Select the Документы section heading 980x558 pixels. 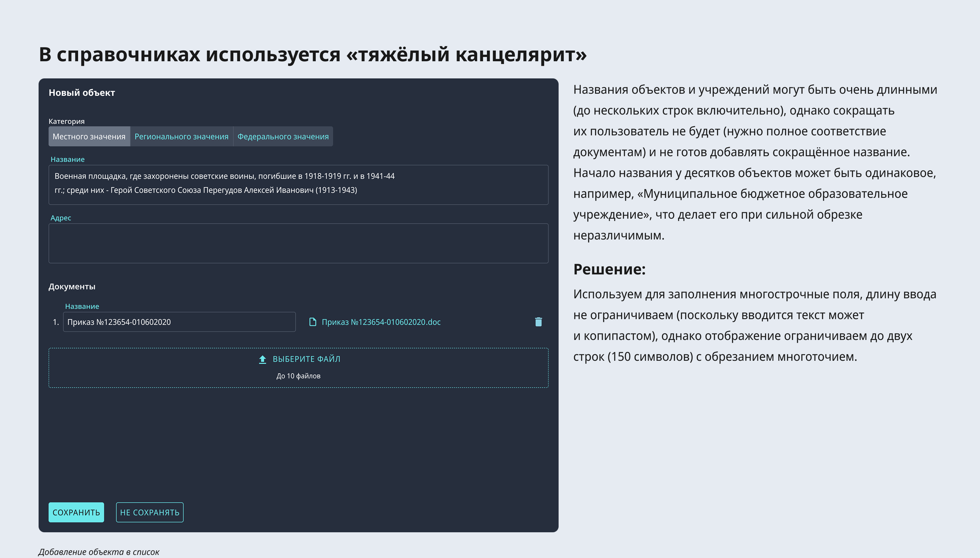72,286
